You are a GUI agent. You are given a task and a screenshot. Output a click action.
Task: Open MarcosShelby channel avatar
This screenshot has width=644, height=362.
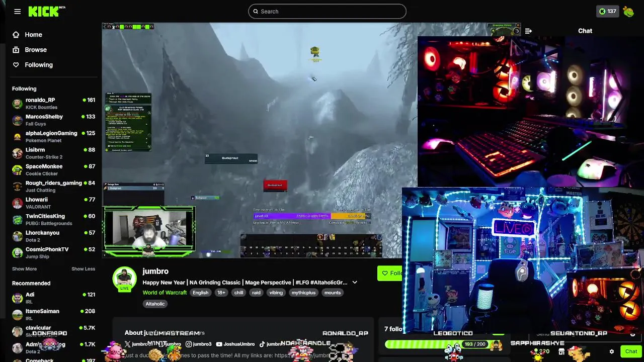(x=18, y=120)
